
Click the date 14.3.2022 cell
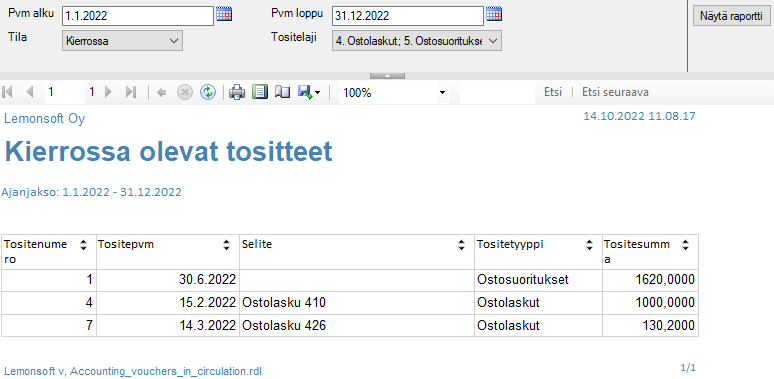point(168,326)
